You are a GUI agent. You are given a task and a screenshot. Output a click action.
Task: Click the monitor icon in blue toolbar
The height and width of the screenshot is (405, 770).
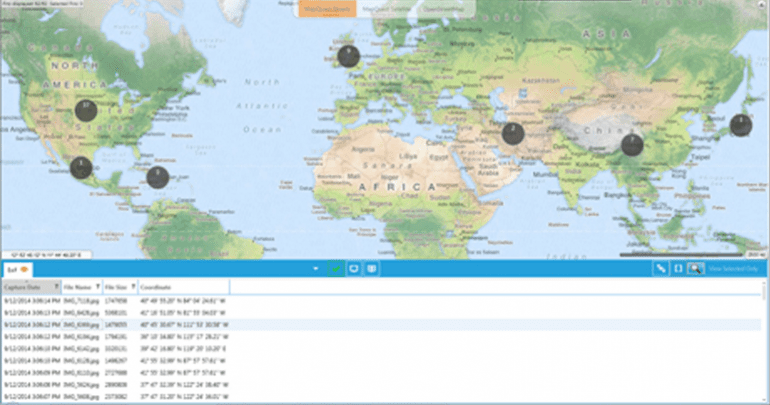pos(353,269)
